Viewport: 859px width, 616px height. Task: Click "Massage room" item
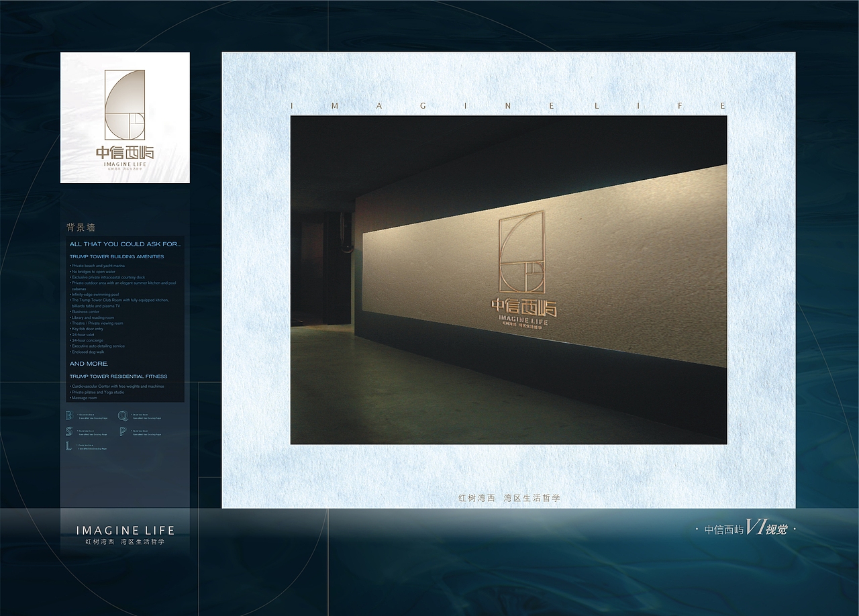(x=83, y=398)
